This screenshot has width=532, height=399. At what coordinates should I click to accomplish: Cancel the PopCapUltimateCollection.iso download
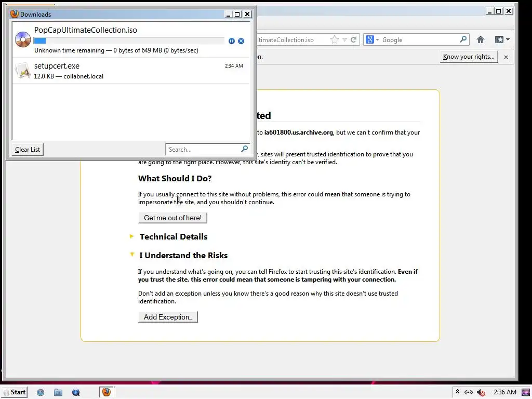pos(241,41)
